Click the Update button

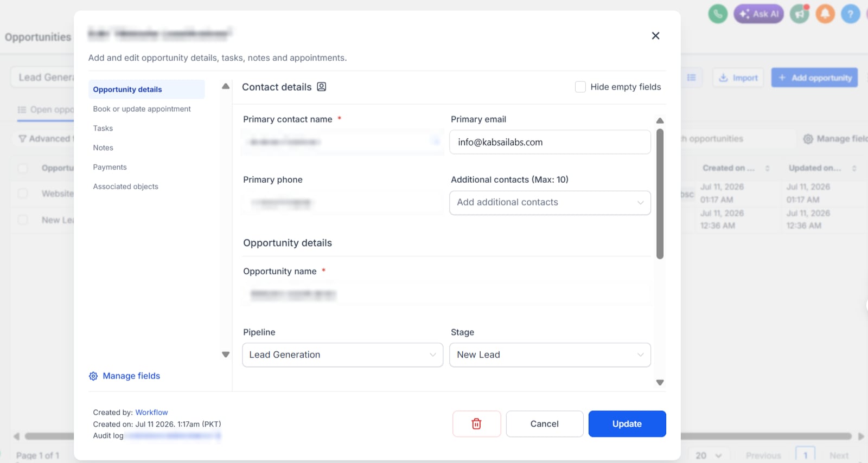[627, 424]
